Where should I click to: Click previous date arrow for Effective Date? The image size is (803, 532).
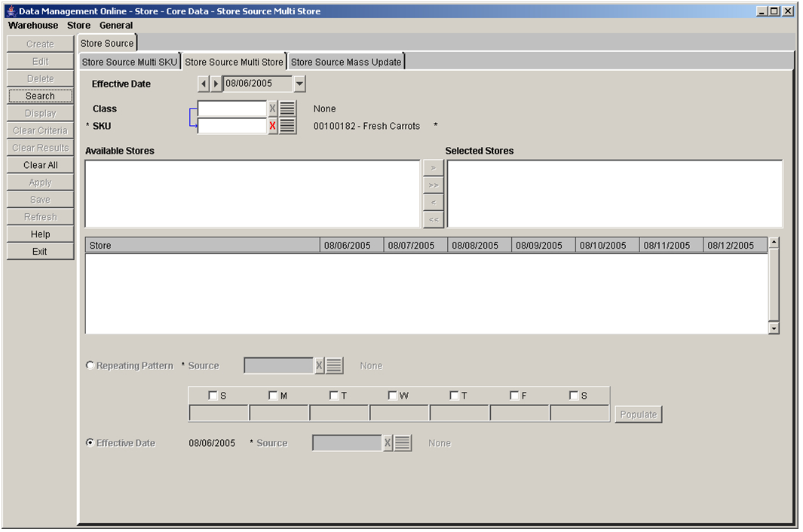(x=204, y=84)
